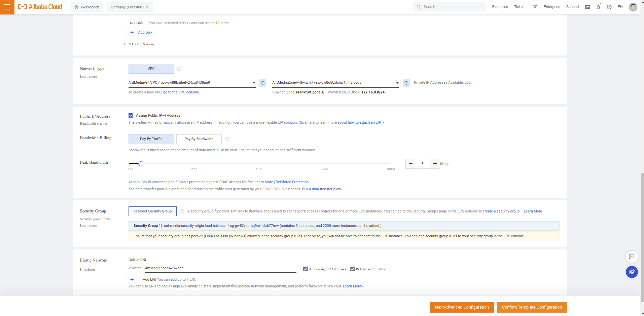Viewport: 644px width, 316px height.
Task: Click the plus icon beside Add Disk
Action: pos(132,33)
